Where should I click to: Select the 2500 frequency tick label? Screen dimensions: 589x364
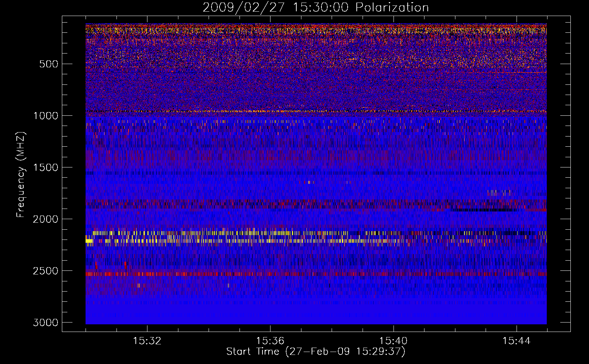point(46,271)
